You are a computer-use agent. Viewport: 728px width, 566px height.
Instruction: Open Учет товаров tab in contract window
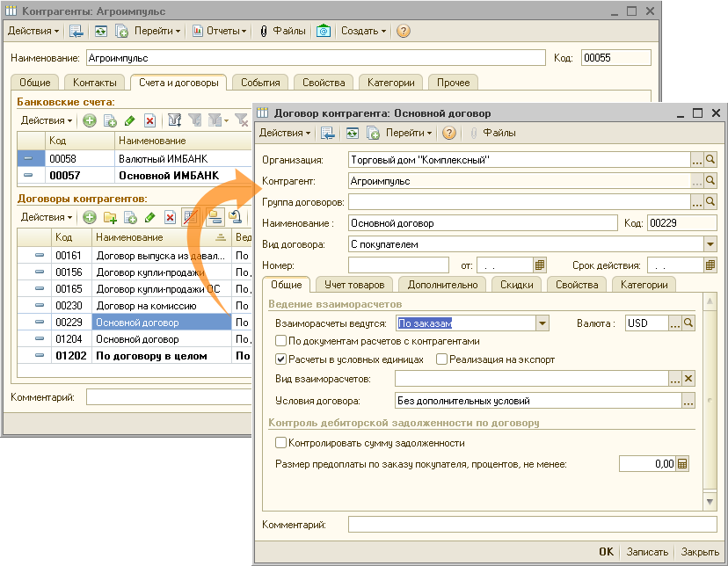click(x=354, y=285)
